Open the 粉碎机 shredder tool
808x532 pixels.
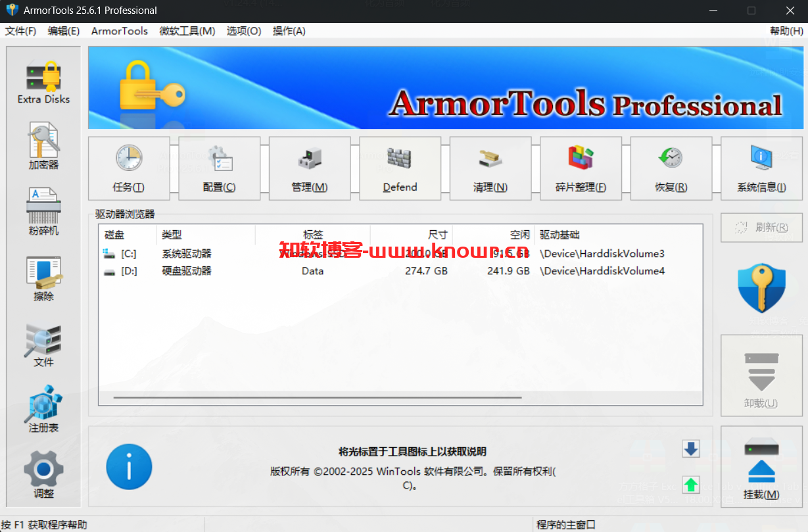pos(43,212)
